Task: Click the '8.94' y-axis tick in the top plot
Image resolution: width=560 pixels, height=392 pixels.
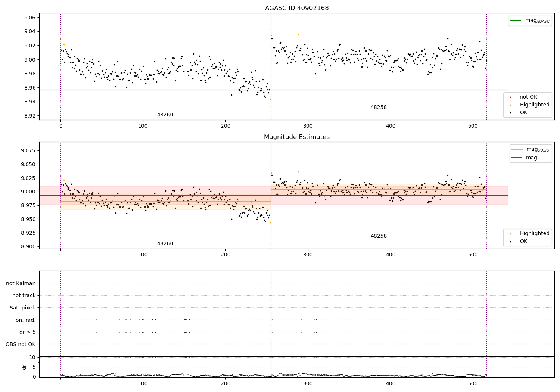Action: pyautogui.click(x=29, y=102)
